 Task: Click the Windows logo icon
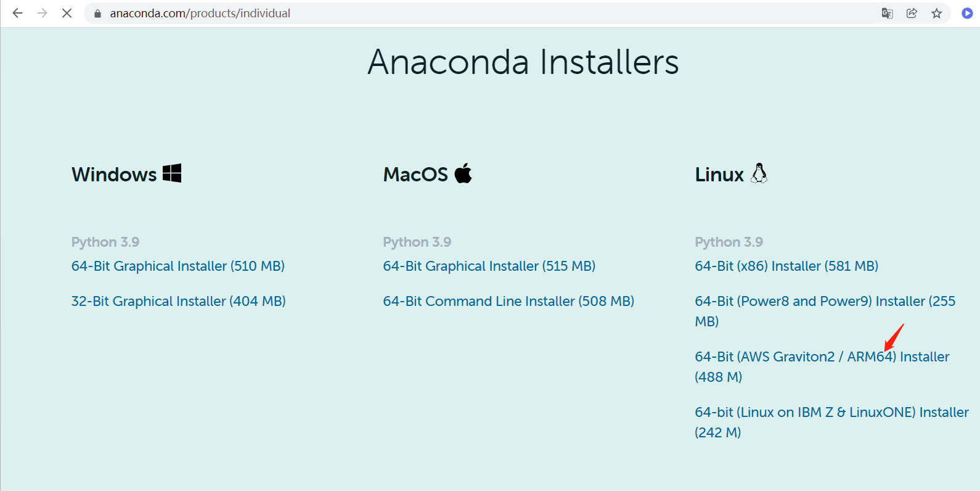172,173
